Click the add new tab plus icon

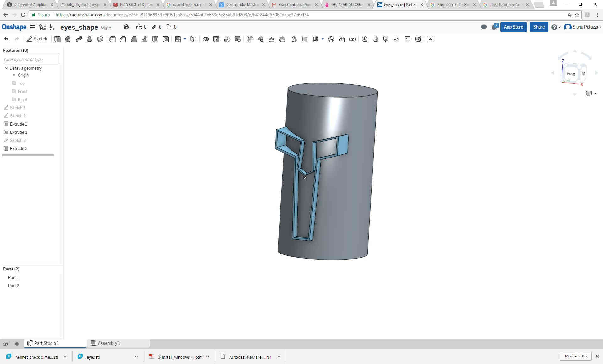[x=17, y=344]
